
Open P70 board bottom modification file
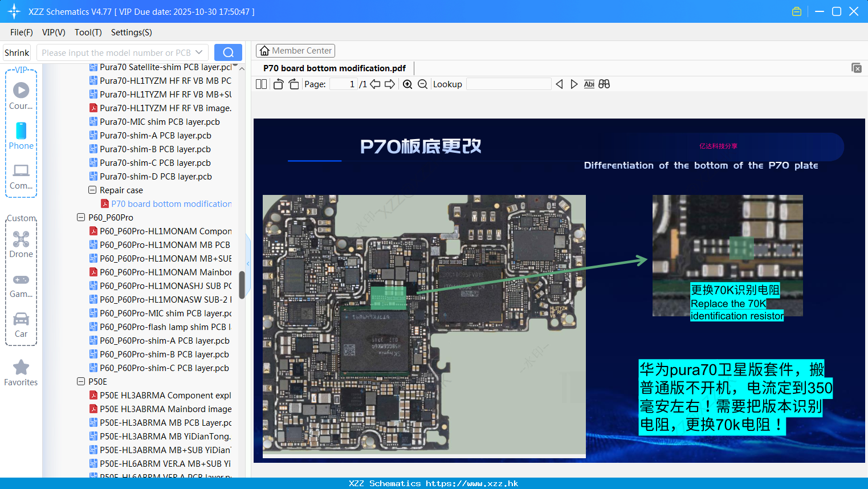pyautogui.click(x=166, y=204)
